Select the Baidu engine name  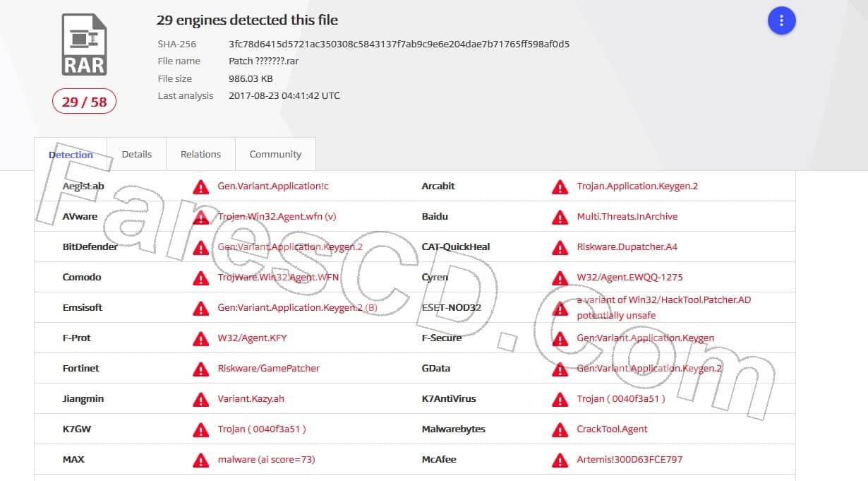tap(435, 217)
